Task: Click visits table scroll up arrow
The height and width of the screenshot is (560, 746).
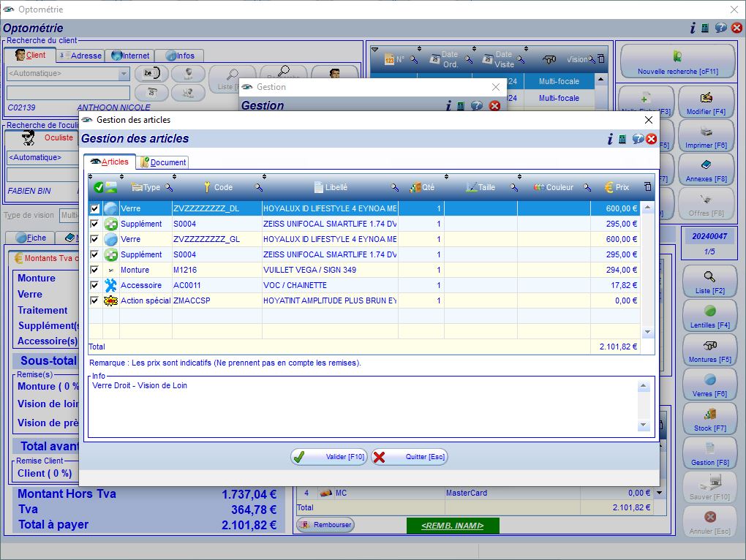Action: point(601,80)
